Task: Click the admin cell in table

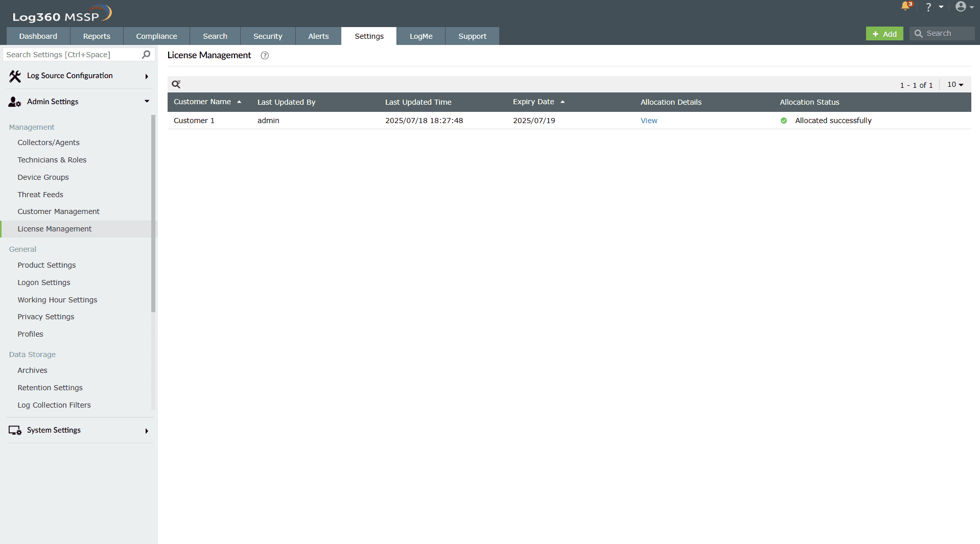Action: click(x=268, y=121)
